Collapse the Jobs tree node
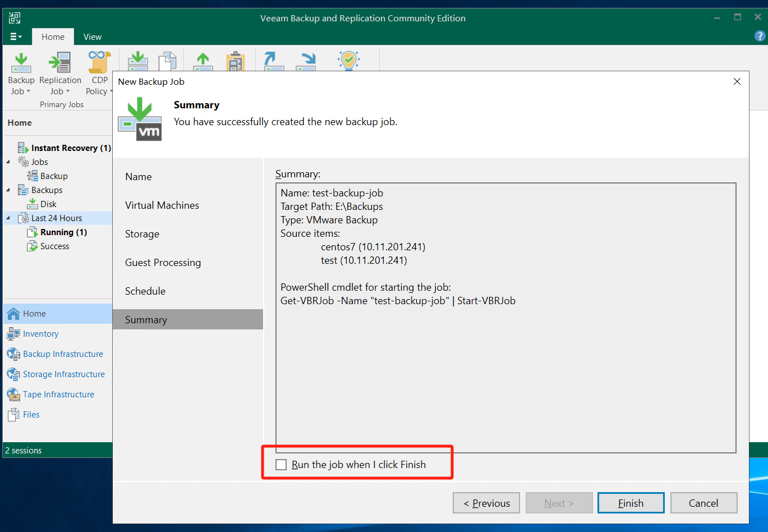The width and height of the screenshot is (768, 532). tap(8, 162)
